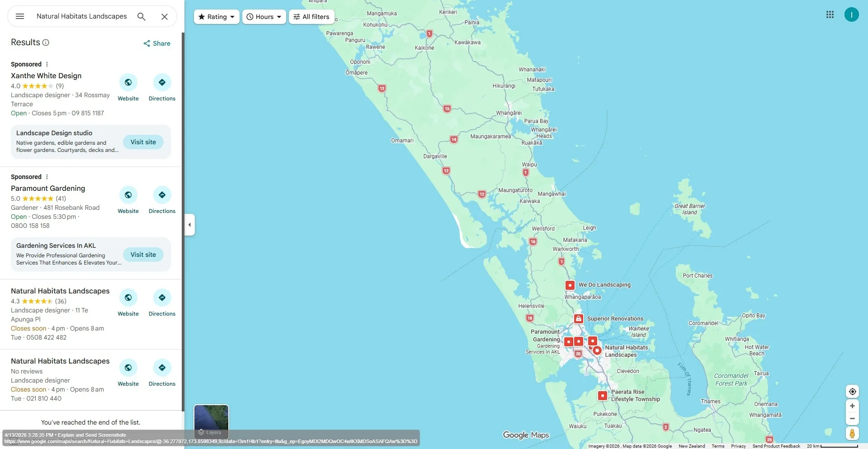The width and height of the screenshot is (868, 449).
Task: Click Dargaville label on map
Action: [x=435, y=156]
